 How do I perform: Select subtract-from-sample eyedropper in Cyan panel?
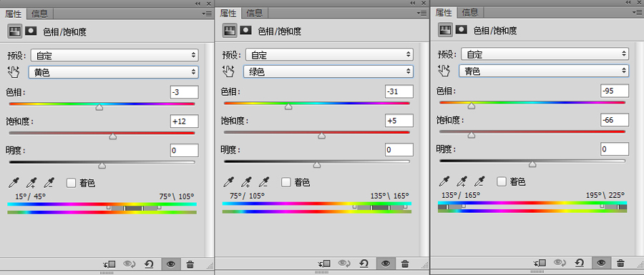pos(479,181)
